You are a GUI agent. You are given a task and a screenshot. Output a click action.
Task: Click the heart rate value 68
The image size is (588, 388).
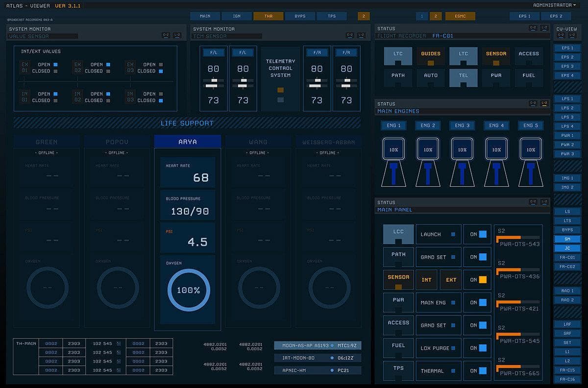tap(201, 177)
